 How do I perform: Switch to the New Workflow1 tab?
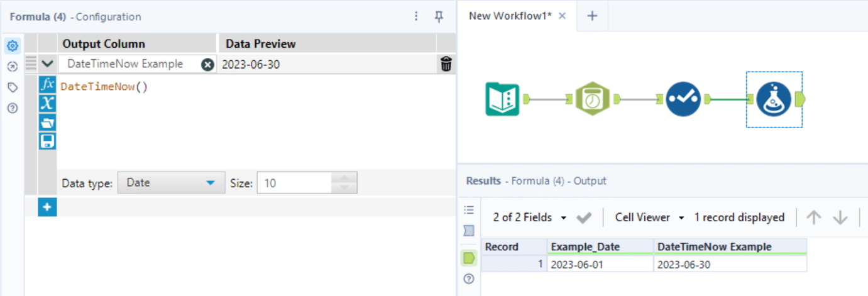[x=510, y=16]
